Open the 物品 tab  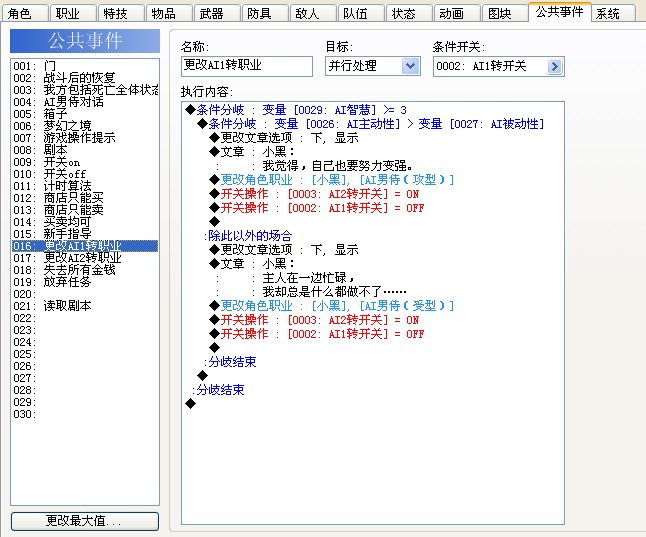169,13
